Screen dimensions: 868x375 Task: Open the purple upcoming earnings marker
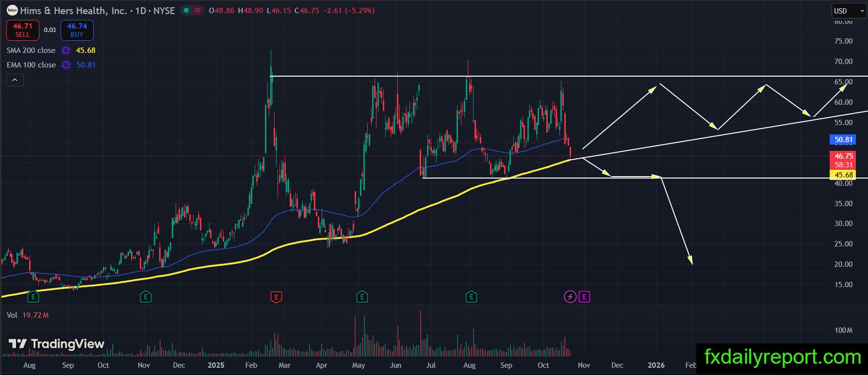click(585, 296)
